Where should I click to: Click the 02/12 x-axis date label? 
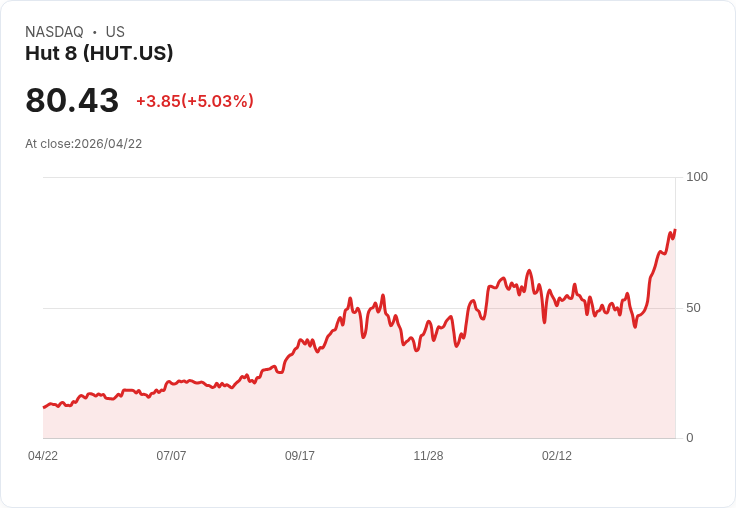[x=557, y=455]
